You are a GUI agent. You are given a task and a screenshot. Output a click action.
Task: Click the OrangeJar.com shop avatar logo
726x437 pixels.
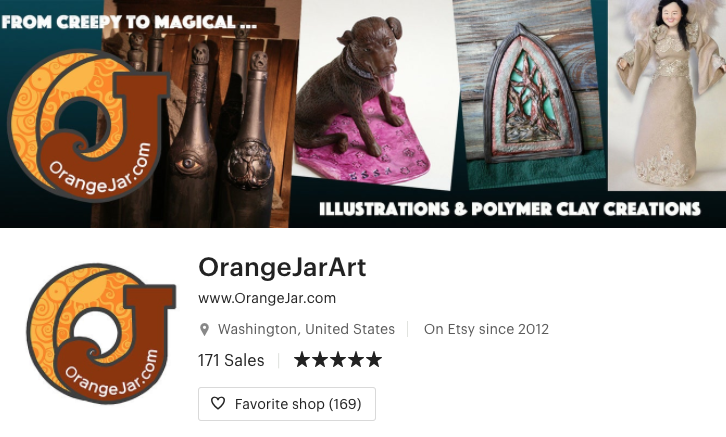point(101,334)
